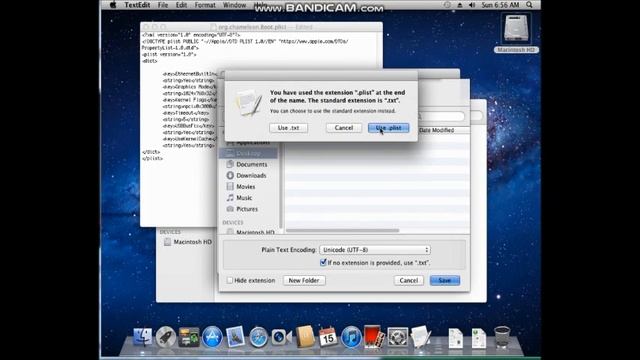The image size is (640, 360).
Task: Click horizontal scrollbar in file list
Action: point(342,231)
